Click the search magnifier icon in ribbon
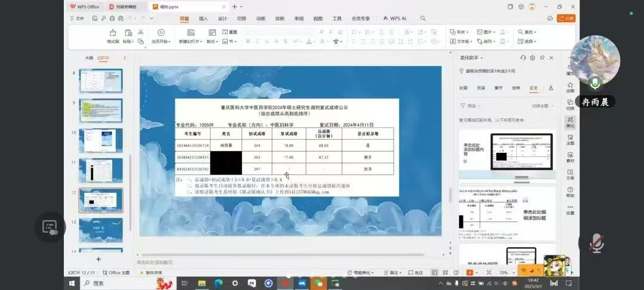Viewport: 644px width, 290px height. pyautogui.click(x=423, y=18)
